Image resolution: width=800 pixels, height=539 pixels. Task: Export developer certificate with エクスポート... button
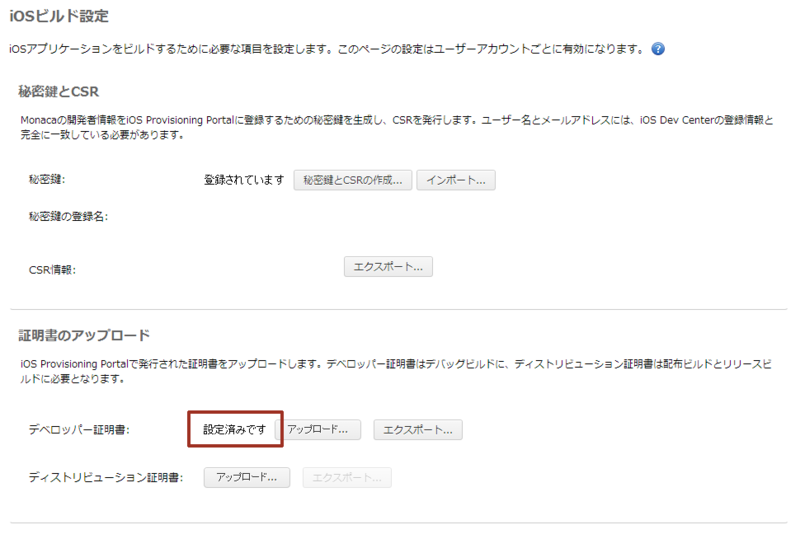tap(418, 430)
